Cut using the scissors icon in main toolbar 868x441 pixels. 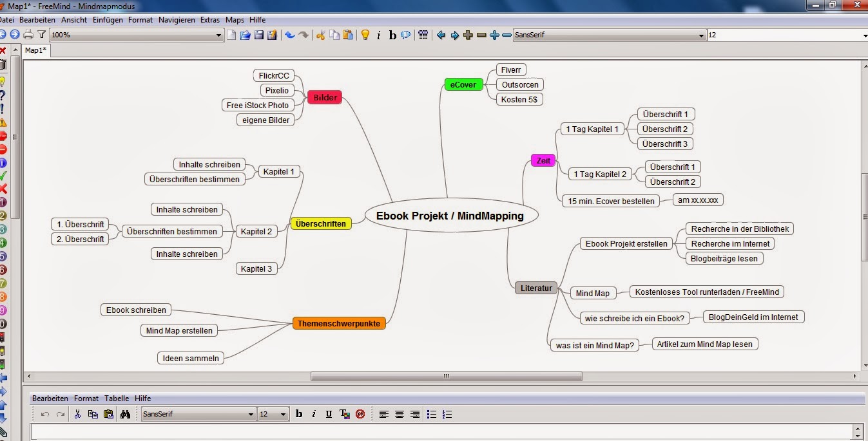click(x=320, y=35)
